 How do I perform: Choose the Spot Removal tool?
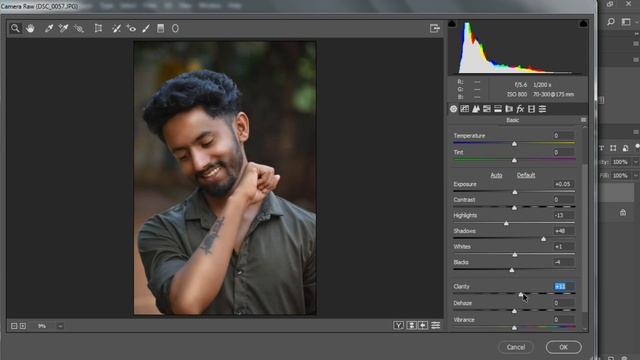(x=116, y=28)
